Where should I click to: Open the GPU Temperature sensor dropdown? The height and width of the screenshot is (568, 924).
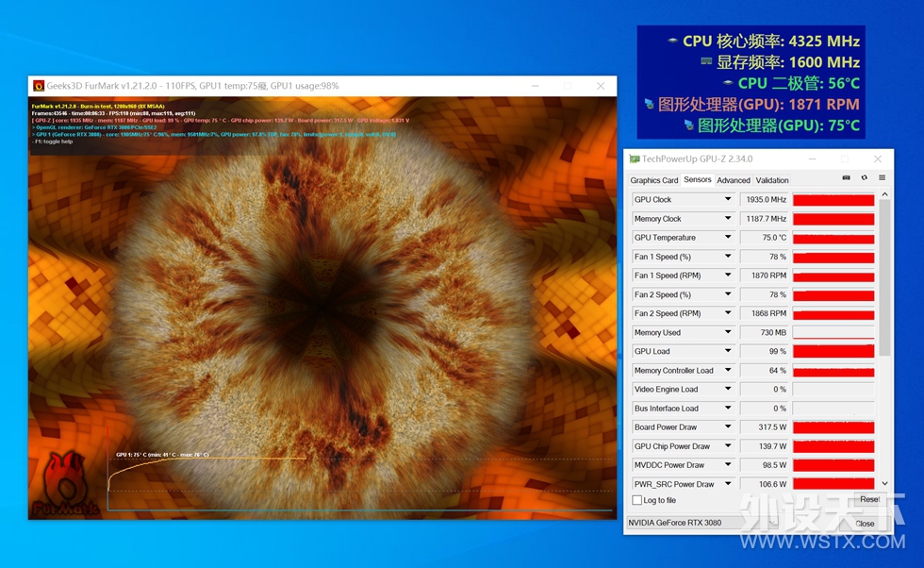[x=728, y=237]
